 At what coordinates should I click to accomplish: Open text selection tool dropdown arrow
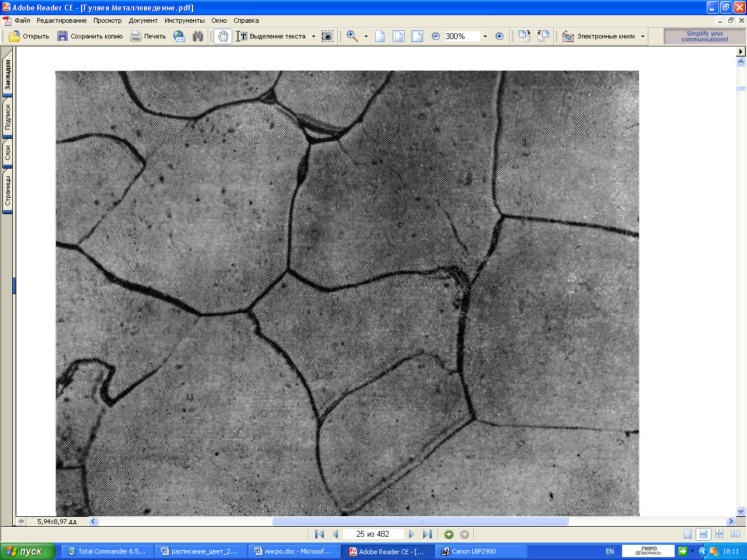click(313, 36)
